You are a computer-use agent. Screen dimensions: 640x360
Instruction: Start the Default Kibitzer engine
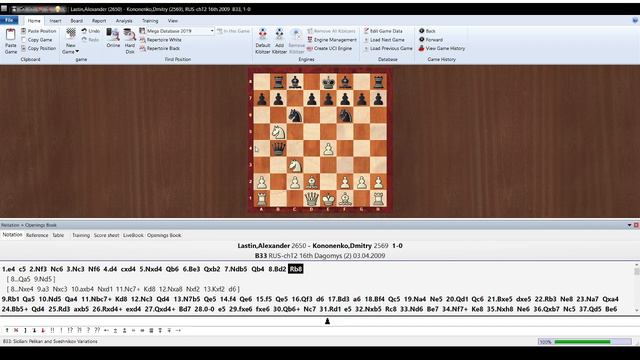(x=263, y=41)
